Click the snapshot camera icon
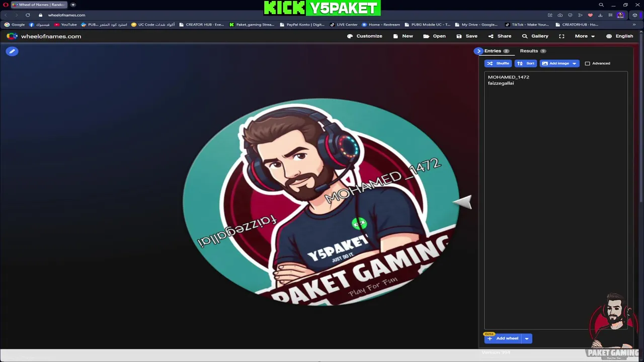Viewport: 644px width, 362px height. point(560,15)
